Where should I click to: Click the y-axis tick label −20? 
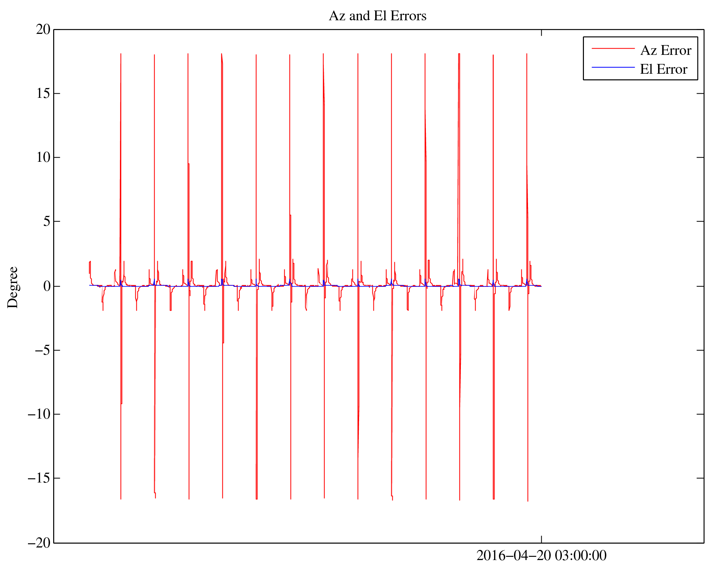coord(39,543)
